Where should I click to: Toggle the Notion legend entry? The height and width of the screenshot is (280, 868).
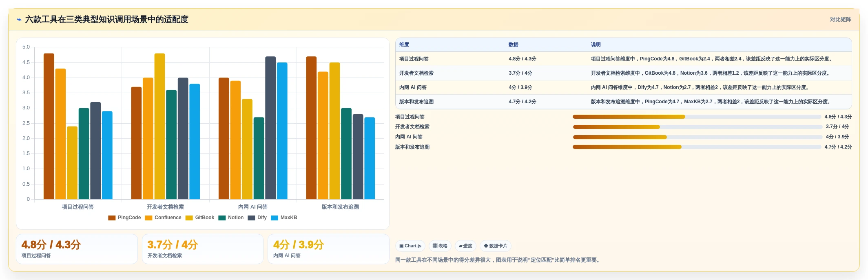click(231, 218)
